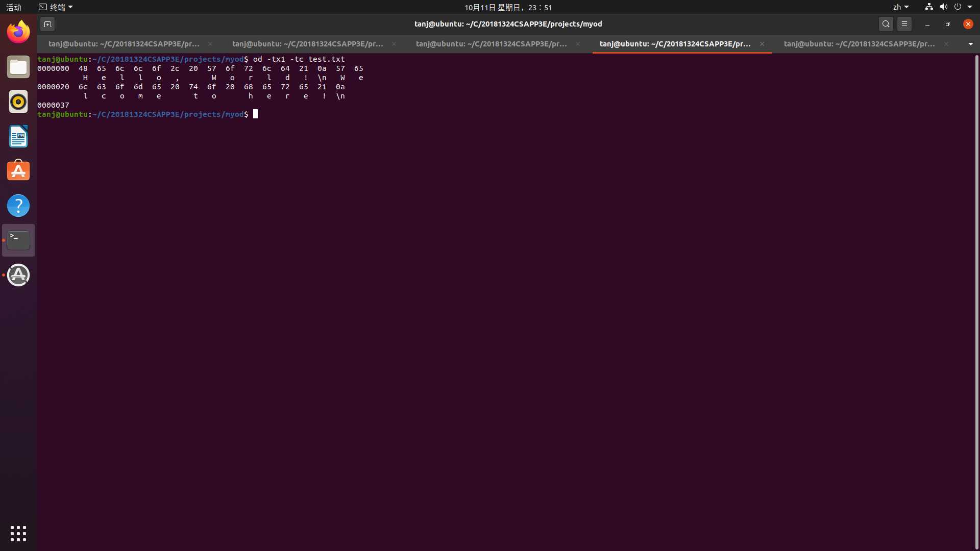Open the Help application

(x=18, y=206)
